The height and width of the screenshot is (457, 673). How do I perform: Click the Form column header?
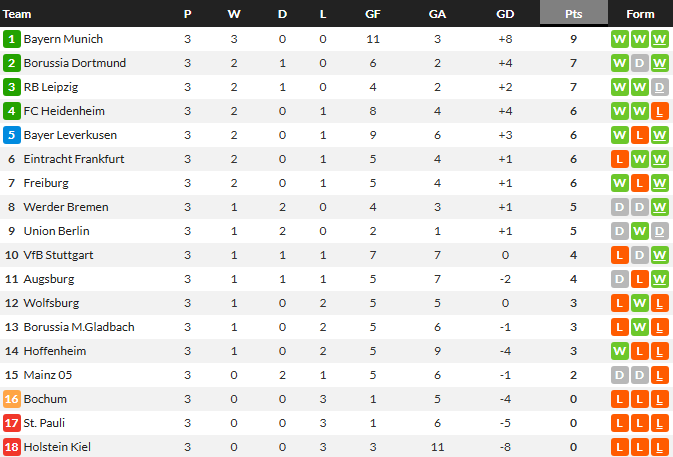click(x=640, y=14)
